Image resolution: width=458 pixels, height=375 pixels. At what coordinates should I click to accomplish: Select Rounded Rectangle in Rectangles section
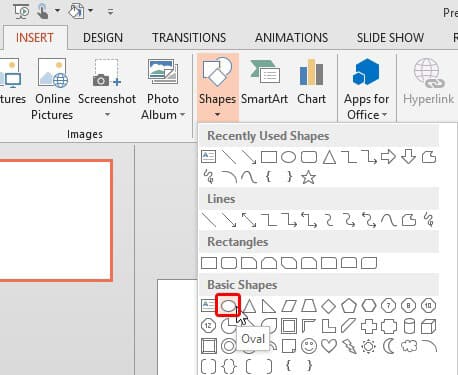229,263
